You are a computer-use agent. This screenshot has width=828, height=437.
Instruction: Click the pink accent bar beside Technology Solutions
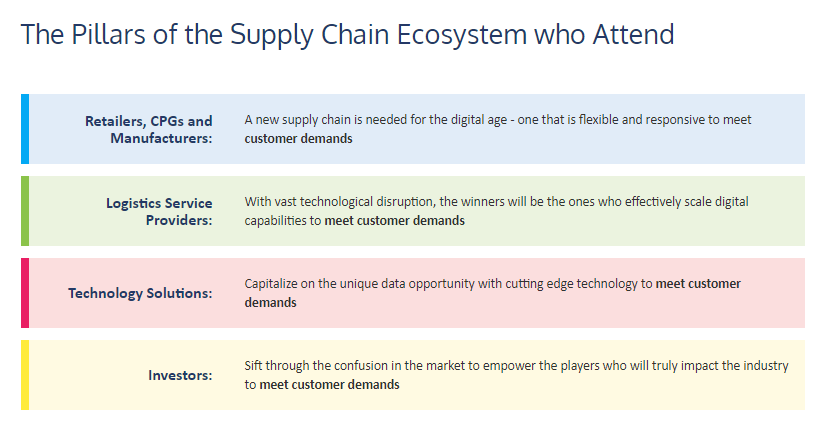pyautogui.click(x=25, y=293)
